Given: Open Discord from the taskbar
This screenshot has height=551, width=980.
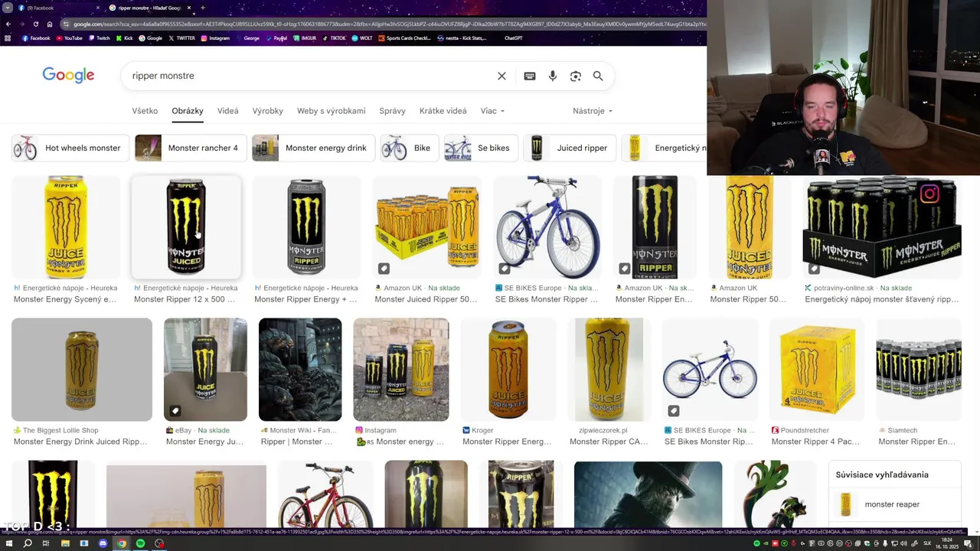Looking at the screenshot, I should pyautogui.click(x=103, y=543).
